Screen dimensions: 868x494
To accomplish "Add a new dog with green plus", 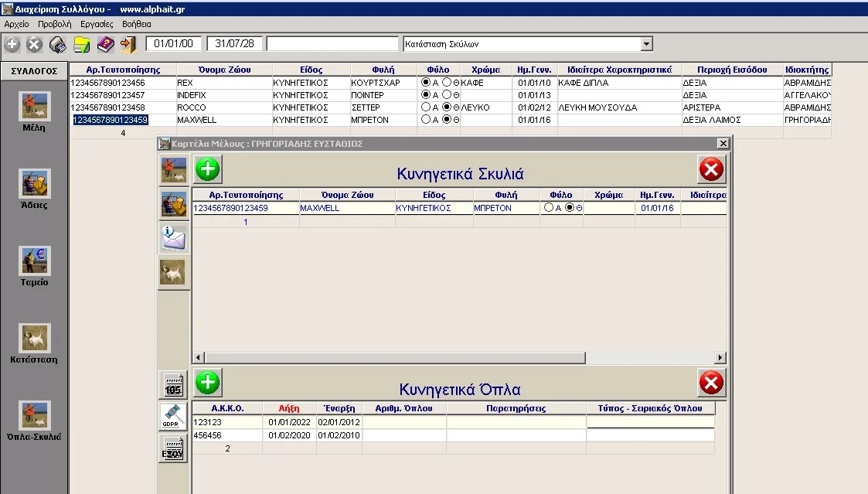I will click(208, 169).
